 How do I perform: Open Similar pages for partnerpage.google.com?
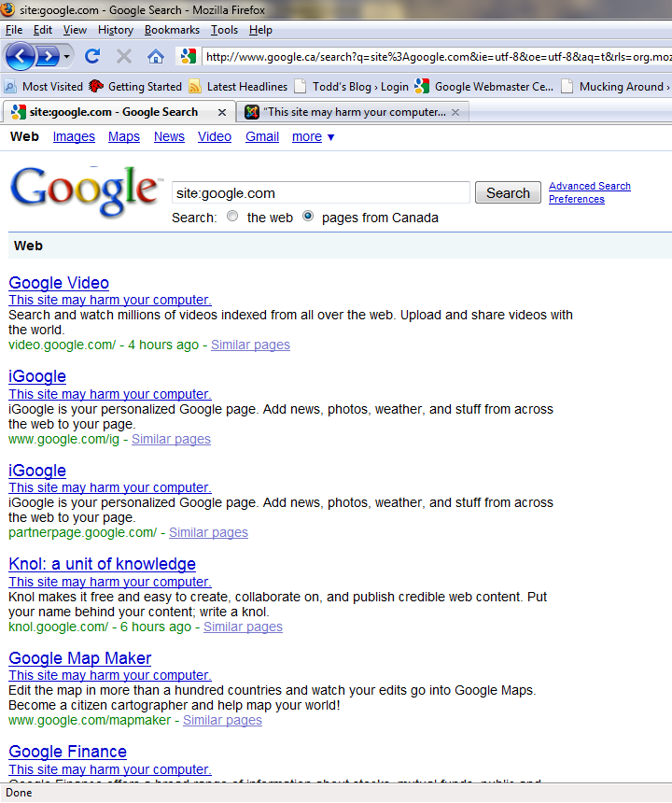click(208, 532)
